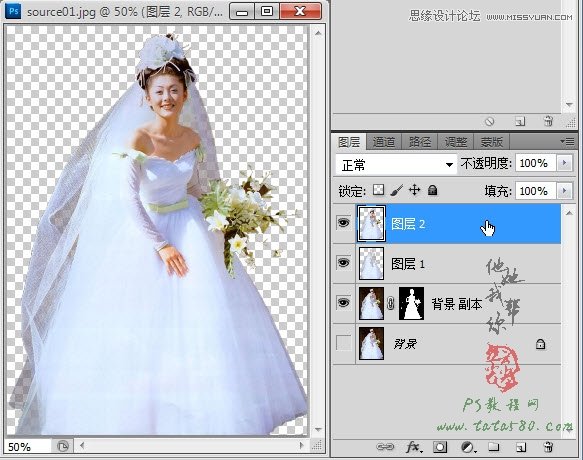The width and height of the screenshot is (583, 460).
Task: Open the layers panel flyout menu
Action: [x=567, y=141]
